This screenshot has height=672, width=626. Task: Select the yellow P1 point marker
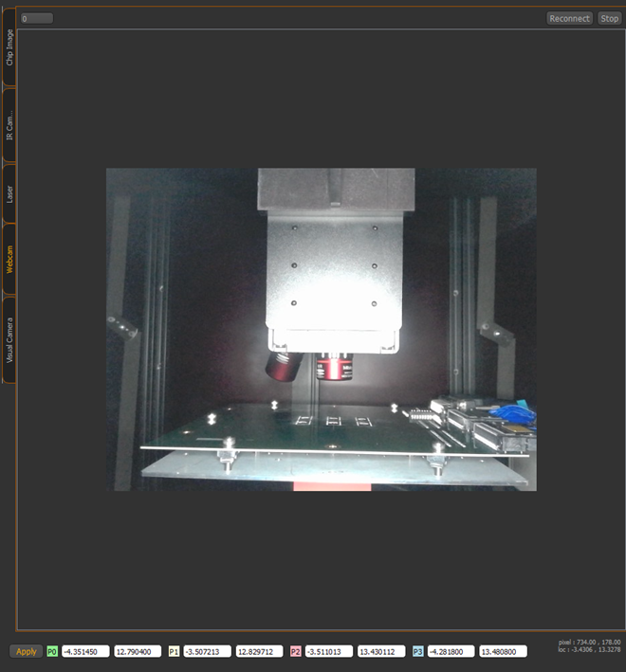click(174, 651)
